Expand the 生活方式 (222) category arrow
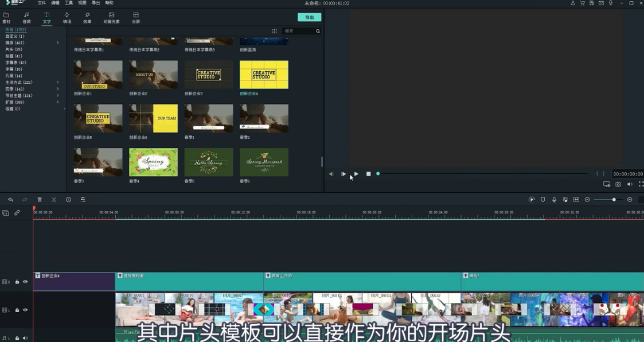Image resolution: width=644 pixels, height=342 pixels. click(57, 82)
